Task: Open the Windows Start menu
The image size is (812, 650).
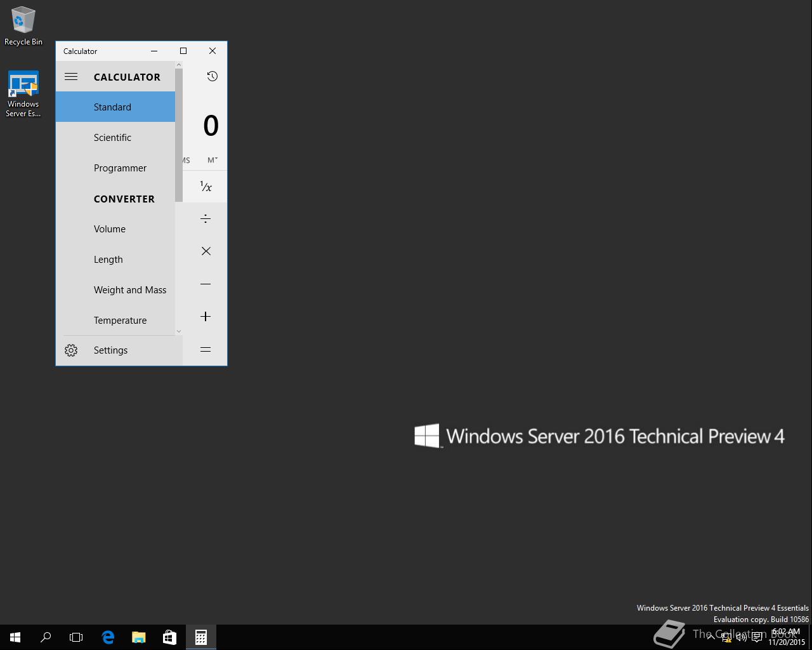Action: click(x=15, y=637)
